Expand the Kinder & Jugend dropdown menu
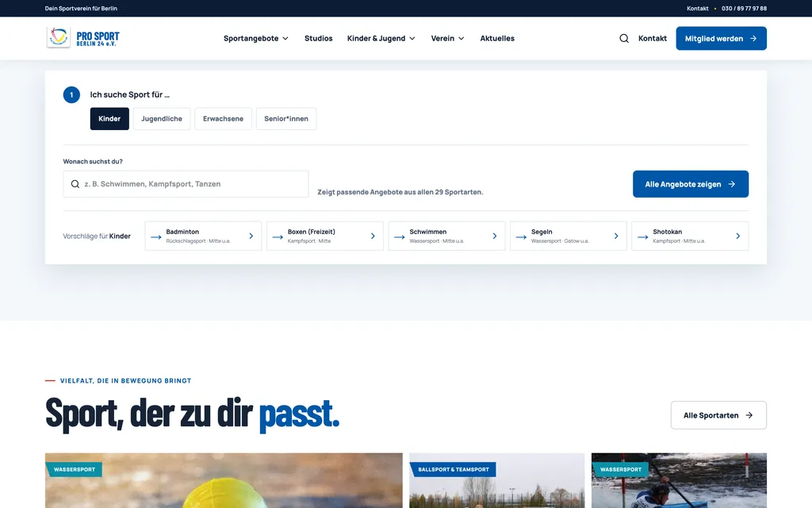Viewport: 812px width, 508px height. pos(381,38)
